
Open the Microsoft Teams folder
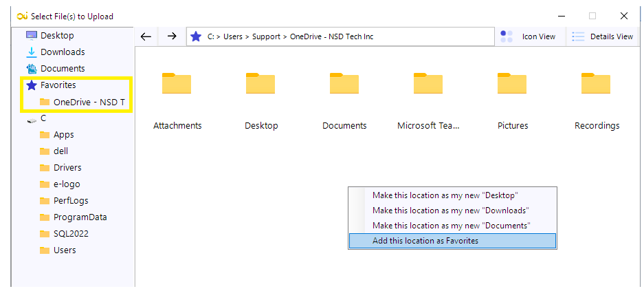pos(428,83)
